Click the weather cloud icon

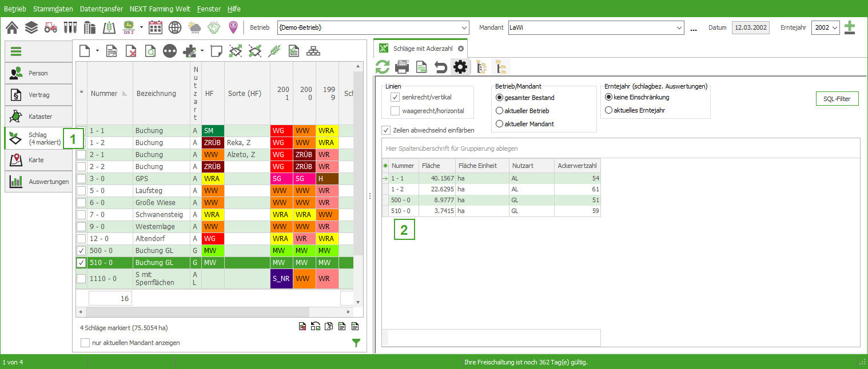tap(194, 27)
